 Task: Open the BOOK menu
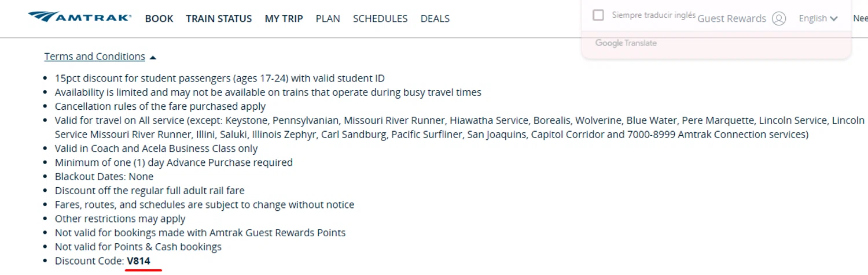[x=159, y=18]
